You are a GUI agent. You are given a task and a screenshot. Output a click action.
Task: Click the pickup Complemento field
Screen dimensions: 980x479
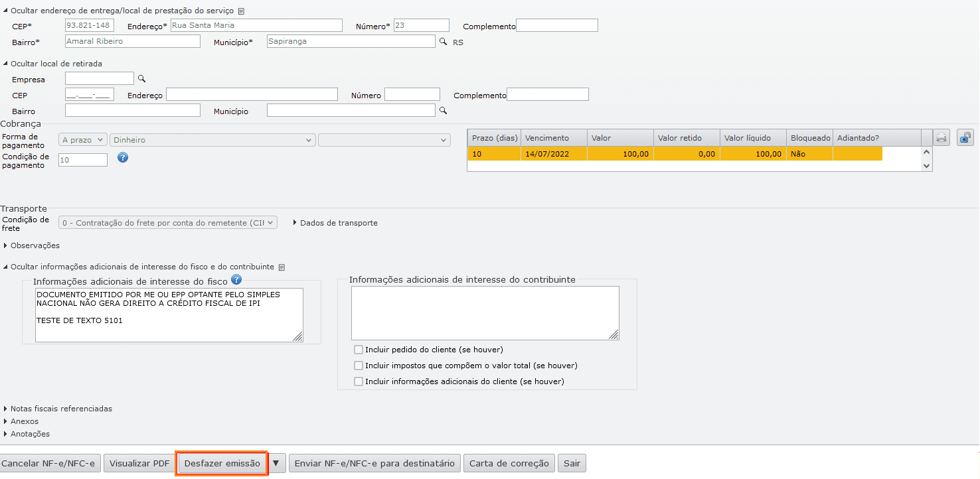(548, 94)
